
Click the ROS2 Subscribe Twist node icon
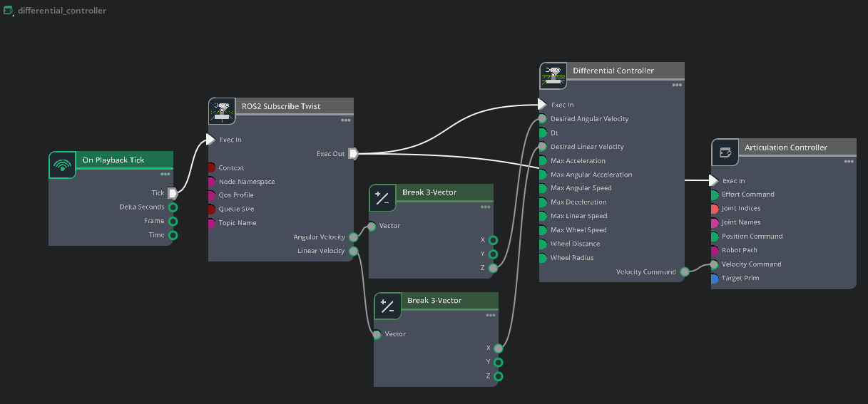pyautogui.click(x=222, y=111)
